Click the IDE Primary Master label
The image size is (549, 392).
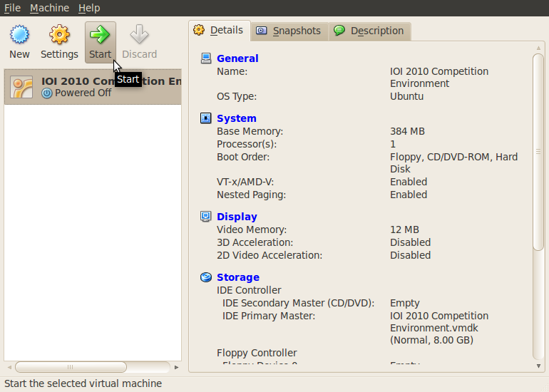[x=269, y=316]
